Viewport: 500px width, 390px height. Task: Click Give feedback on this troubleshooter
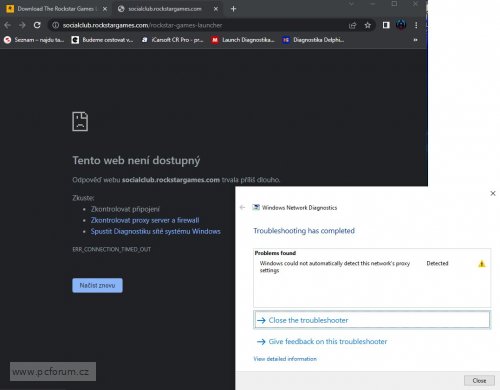point(322,341)
